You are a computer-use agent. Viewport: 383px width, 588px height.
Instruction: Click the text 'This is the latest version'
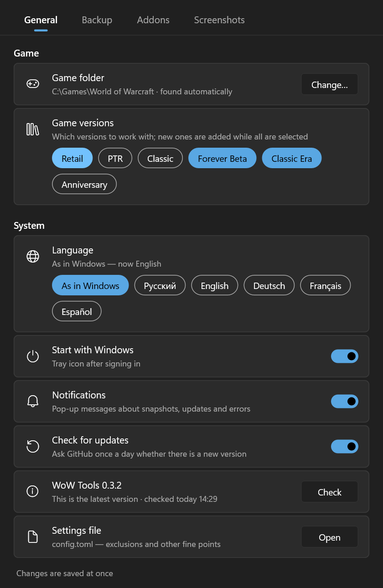(95, 499)
